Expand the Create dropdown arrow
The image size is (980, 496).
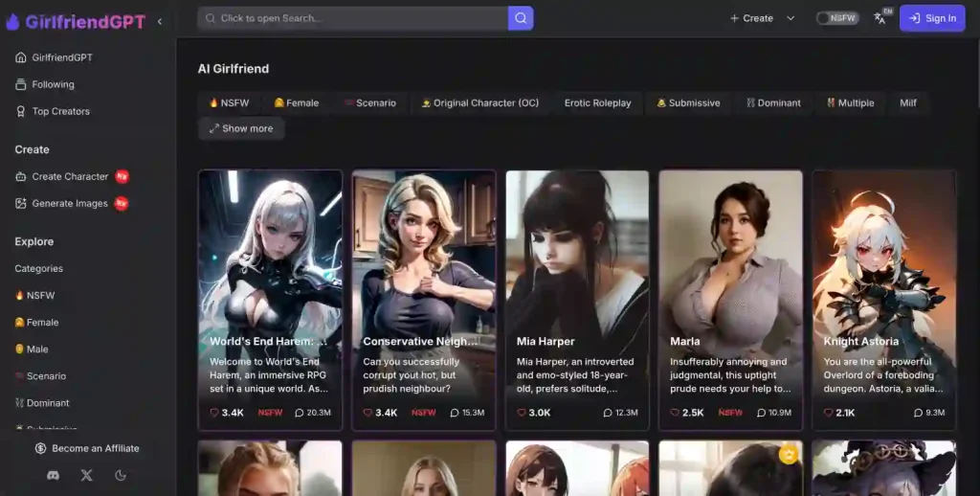pyautogui.click(x=791, y=18)
